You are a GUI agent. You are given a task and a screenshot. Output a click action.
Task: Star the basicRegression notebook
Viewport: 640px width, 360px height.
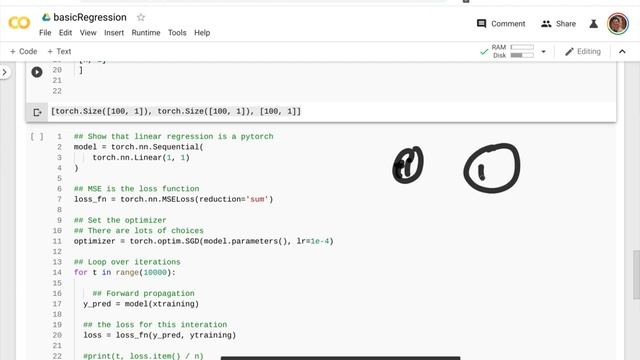141,17
